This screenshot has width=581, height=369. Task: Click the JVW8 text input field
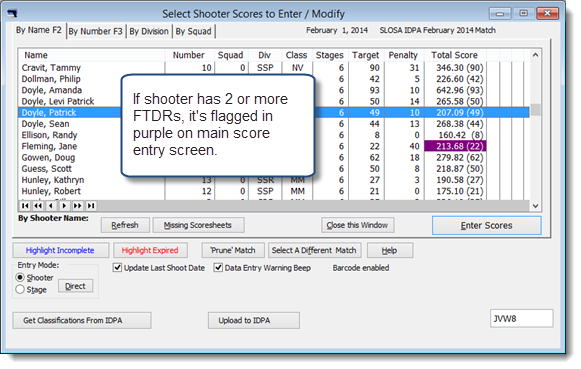coord(521,319)
